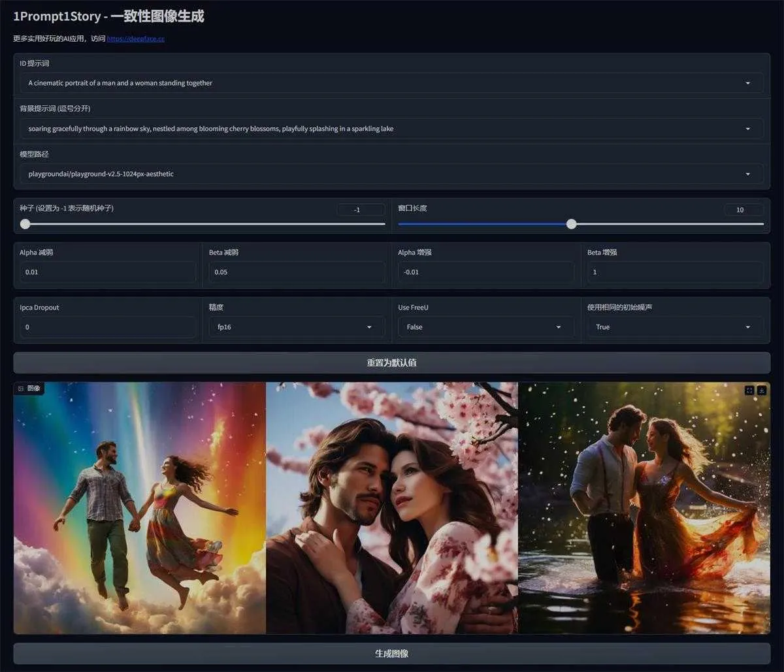Click the 重置为默认值 reset button
Image resolution: width=784 pixels, height=672 pixels.
pyautogui.click(x=392, y=362)
